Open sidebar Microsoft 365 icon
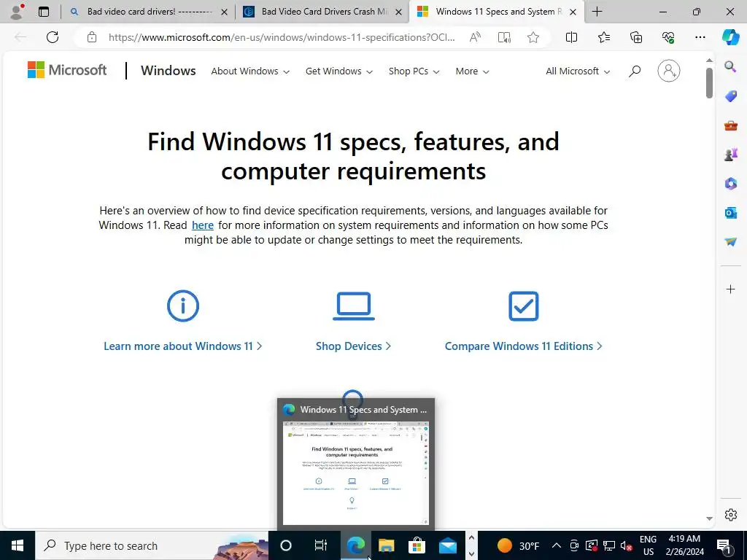 click(x=730, y=183)
